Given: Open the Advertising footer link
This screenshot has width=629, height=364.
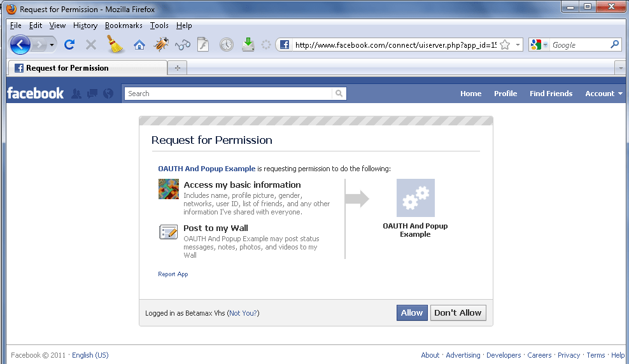Looking at the screenshot, I should (x=463, y=355).
